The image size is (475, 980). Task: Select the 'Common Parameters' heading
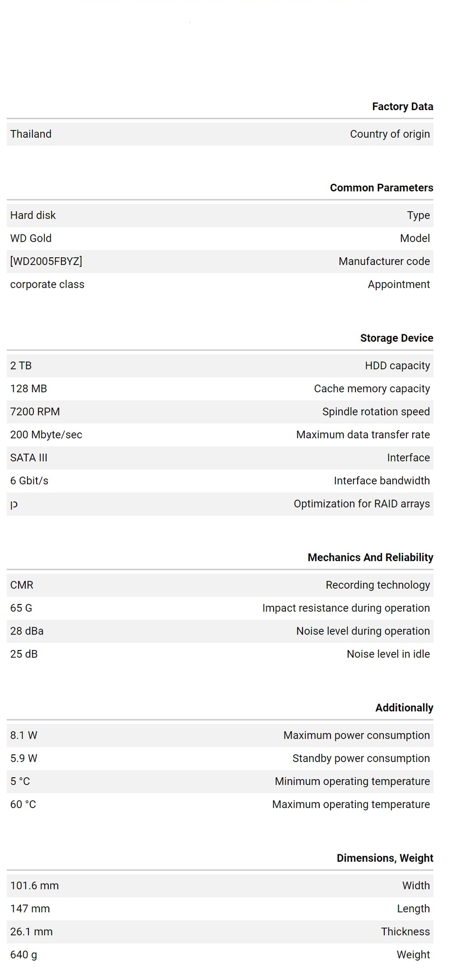(381, 188)
